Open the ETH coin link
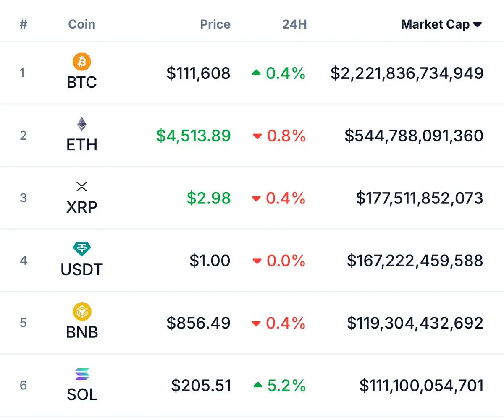This screenshot has width=504, height=420. (82, 145)
